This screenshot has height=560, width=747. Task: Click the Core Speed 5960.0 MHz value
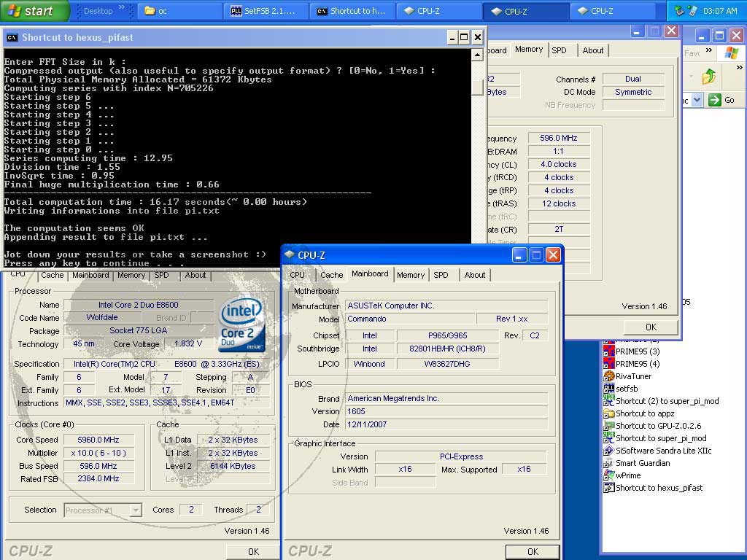[x=98, y=440]
